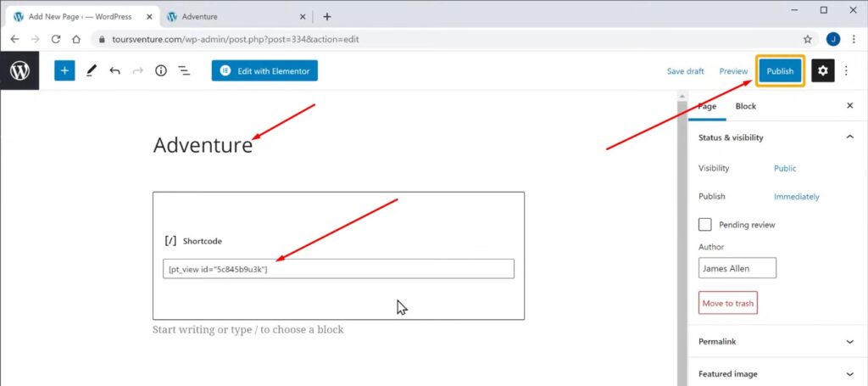Close the Adventure browser tab
The height and width of the screenshot is (386, 868).
[303, 17]
